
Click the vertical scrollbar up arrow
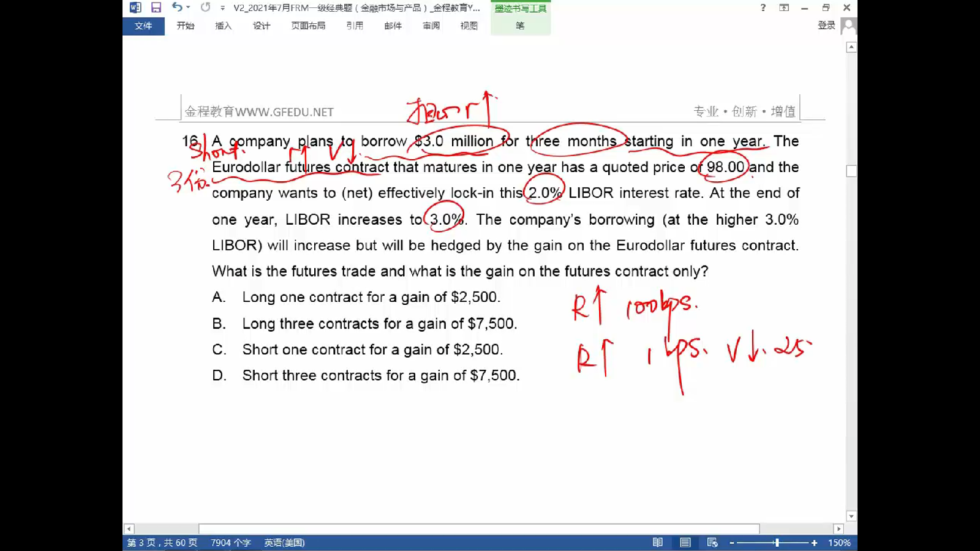(851, 47)
